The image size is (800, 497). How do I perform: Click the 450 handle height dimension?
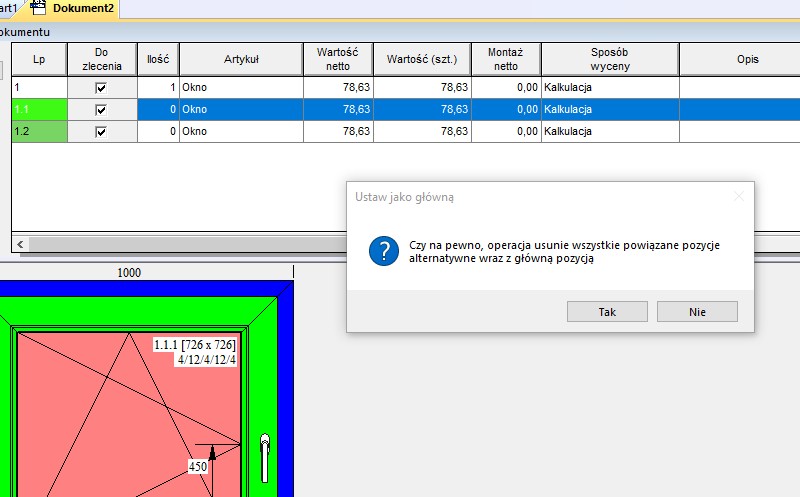(x=198, y=466)
